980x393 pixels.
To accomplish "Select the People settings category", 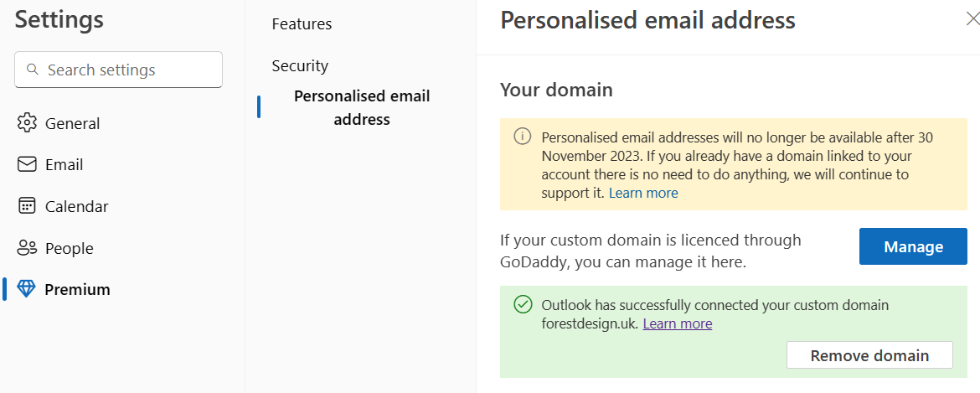I will click(x=69, y=248).
